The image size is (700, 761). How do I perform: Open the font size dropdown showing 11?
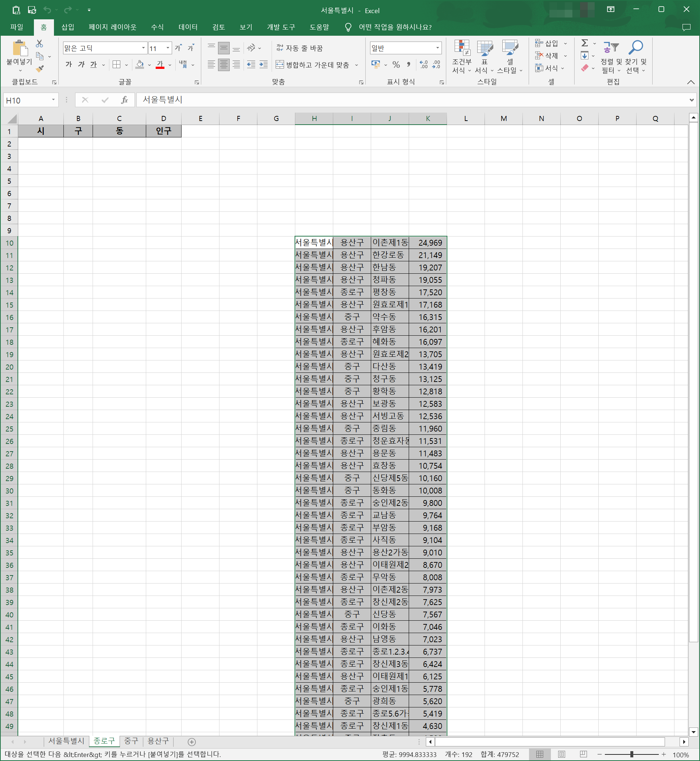point(168,48)
